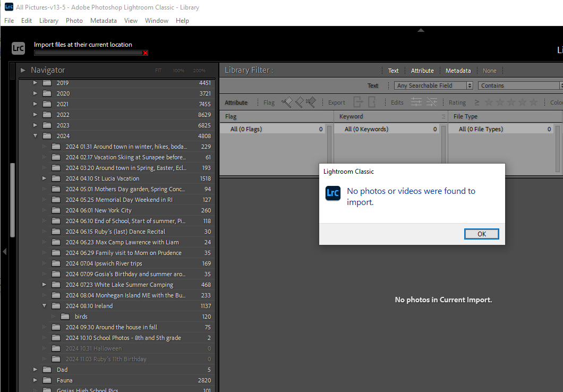563x392 pixels.
Task: Click None to clear library filters
Action: [x=489, y=70]
